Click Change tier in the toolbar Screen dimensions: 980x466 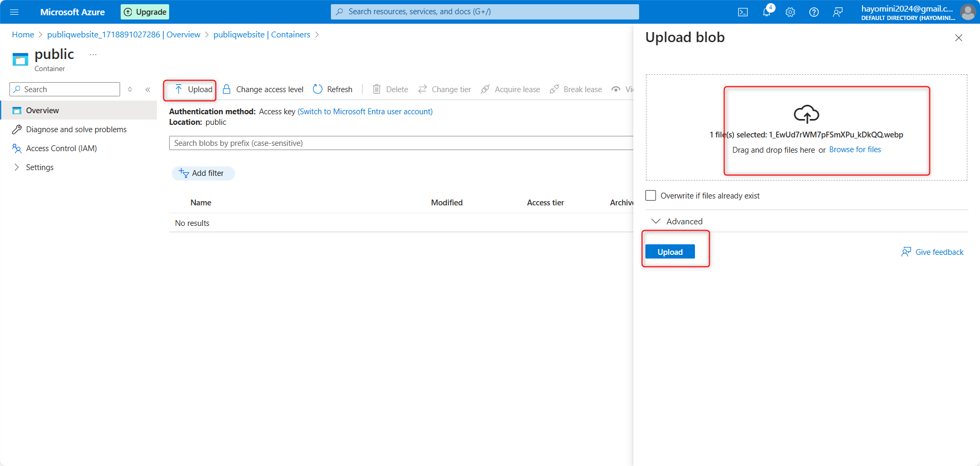445,90
